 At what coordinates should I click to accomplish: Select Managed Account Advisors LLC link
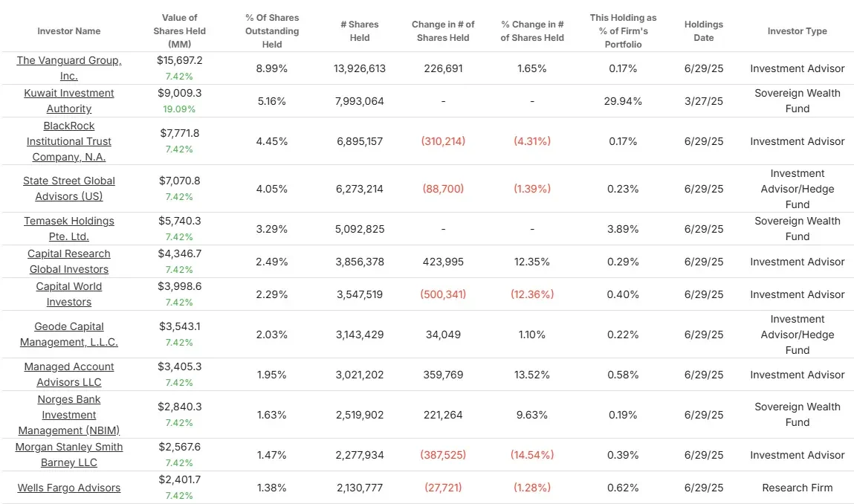[69, 375]
